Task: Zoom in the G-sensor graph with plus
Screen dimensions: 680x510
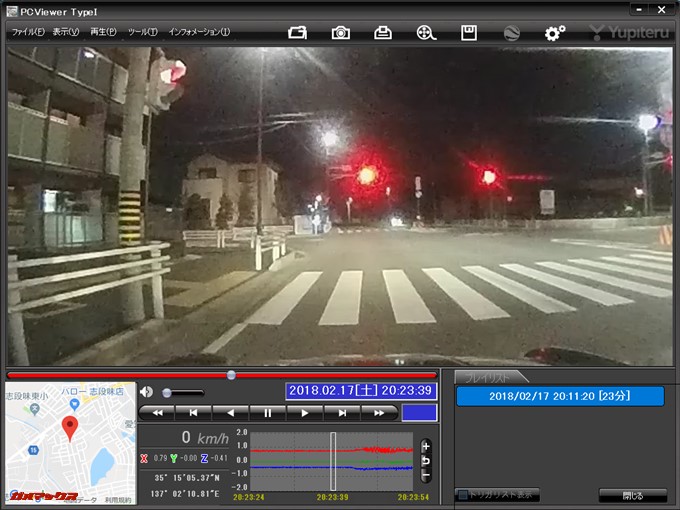Action: (x=426, y=446)
